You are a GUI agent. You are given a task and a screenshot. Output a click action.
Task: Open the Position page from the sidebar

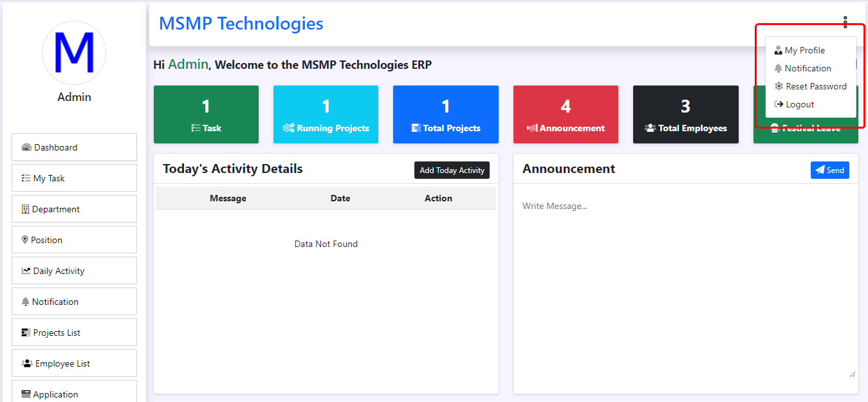[x=74, y=240]
